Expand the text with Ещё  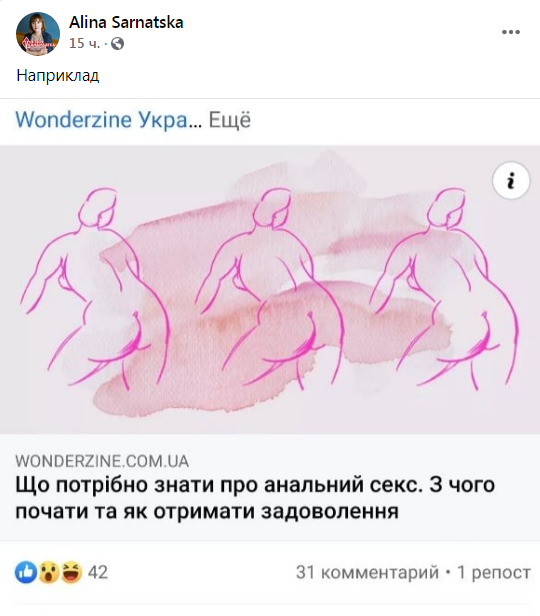point(229,120)
